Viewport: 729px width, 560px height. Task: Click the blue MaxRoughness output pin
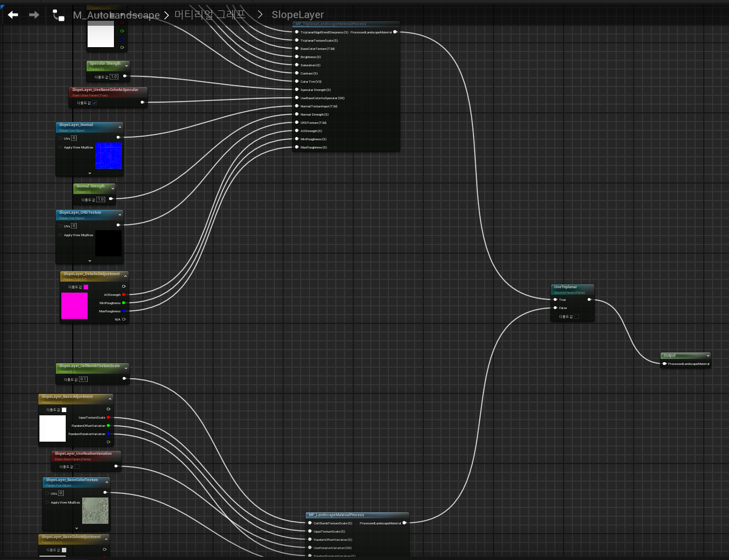click(x=124, y=311)
